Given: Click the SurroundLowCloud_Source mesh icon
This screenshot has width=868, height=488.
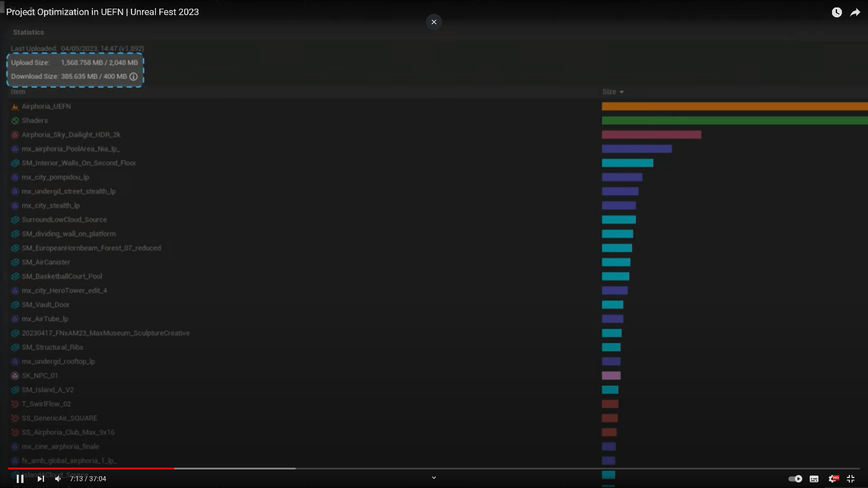Looking at the screenshot, I should pos(15,220).
